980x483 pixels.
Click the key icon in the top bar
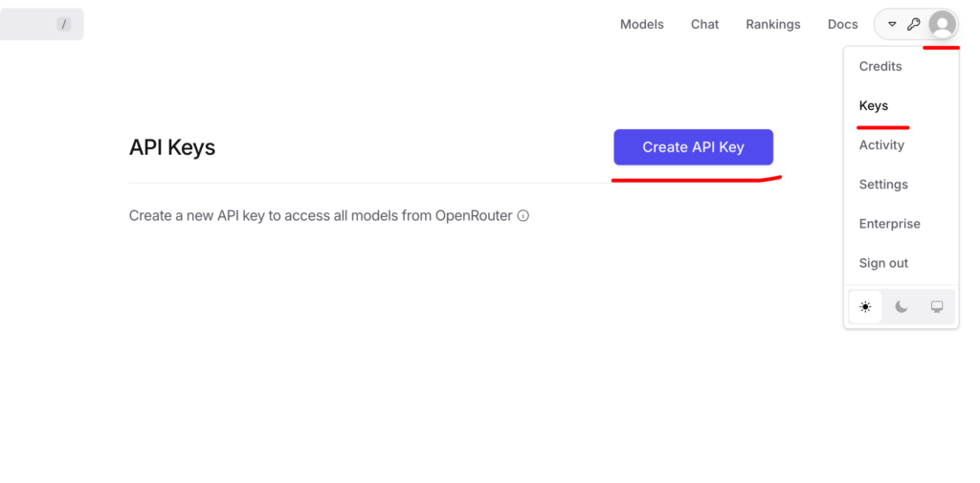click(913, 24)
